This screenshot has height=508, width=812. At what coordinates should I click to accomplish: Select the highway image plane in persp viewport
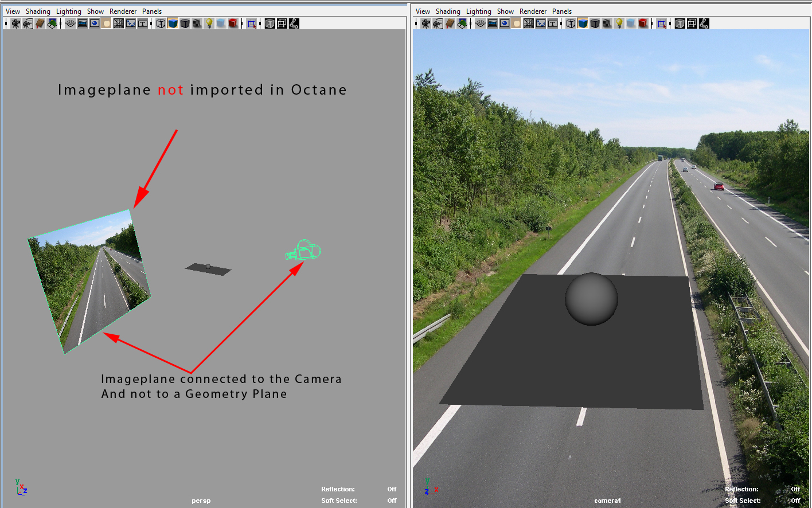tap(89, 281)
